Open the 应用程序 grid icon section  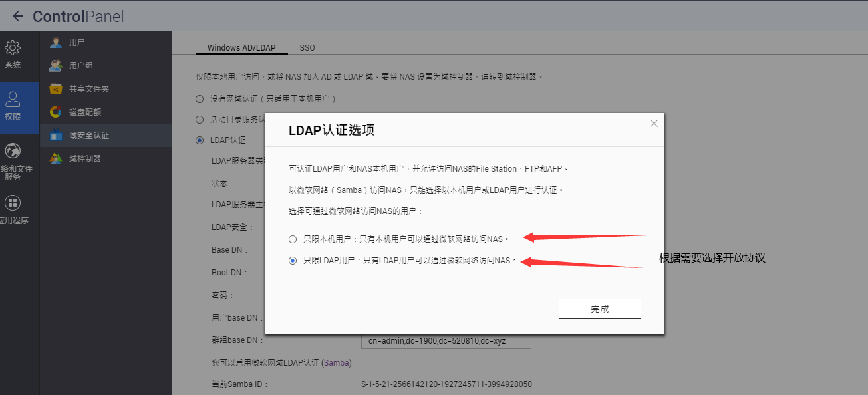[x=13, y=203]
